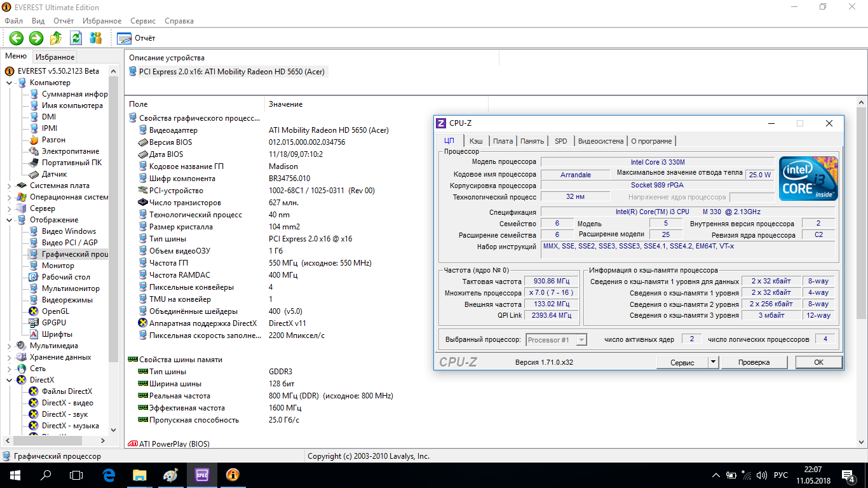Switch to the Плата tab in CPU-Z
The image size is (868, 488).
[x=503, y=141]
